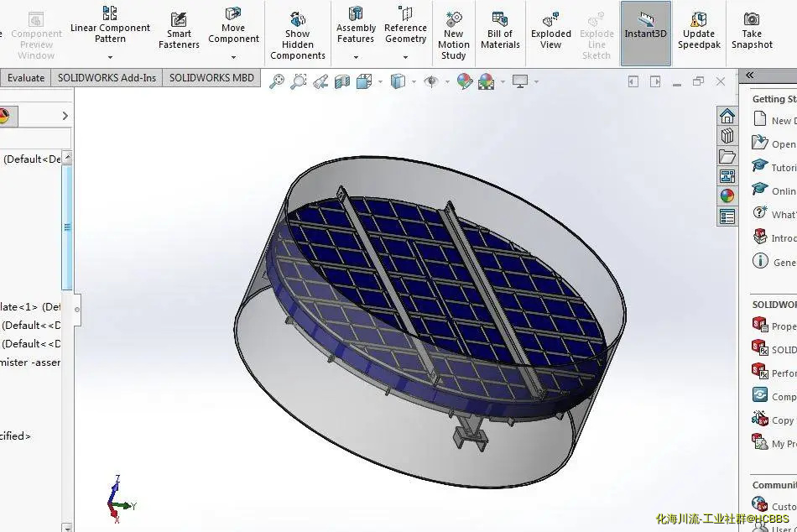
Task: Toggle the section view icon
Action: (342, 81)
